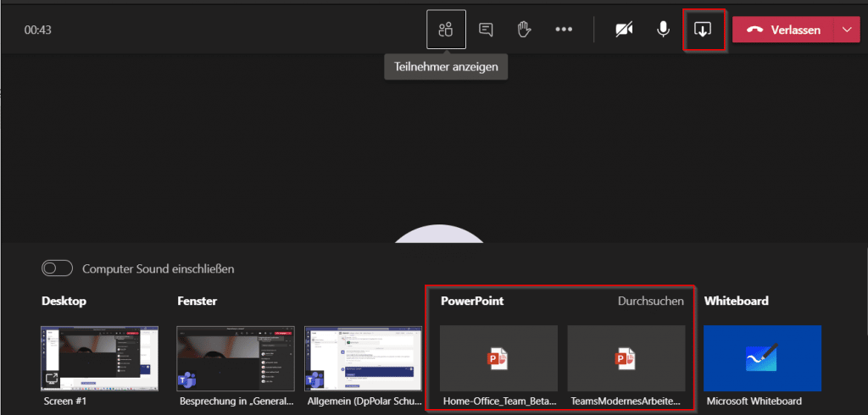Share the Besprechung in General window thumbnail
Image resolution: width=868 pixels, height=415 pixels.
(236, 358)
